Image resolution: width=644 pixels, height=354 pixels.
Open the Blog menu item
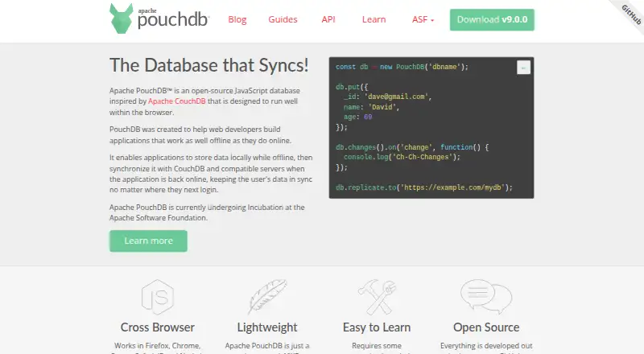click(237, 19)
